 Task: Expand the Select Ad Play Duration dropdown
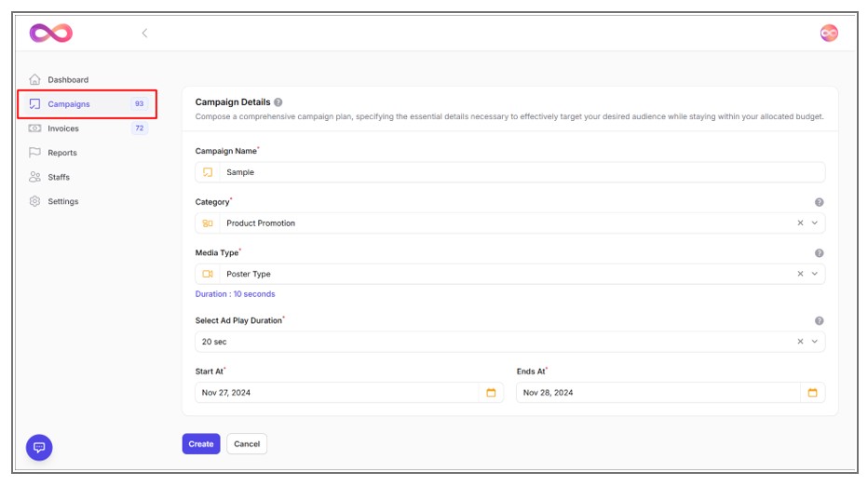pos(815,342)
